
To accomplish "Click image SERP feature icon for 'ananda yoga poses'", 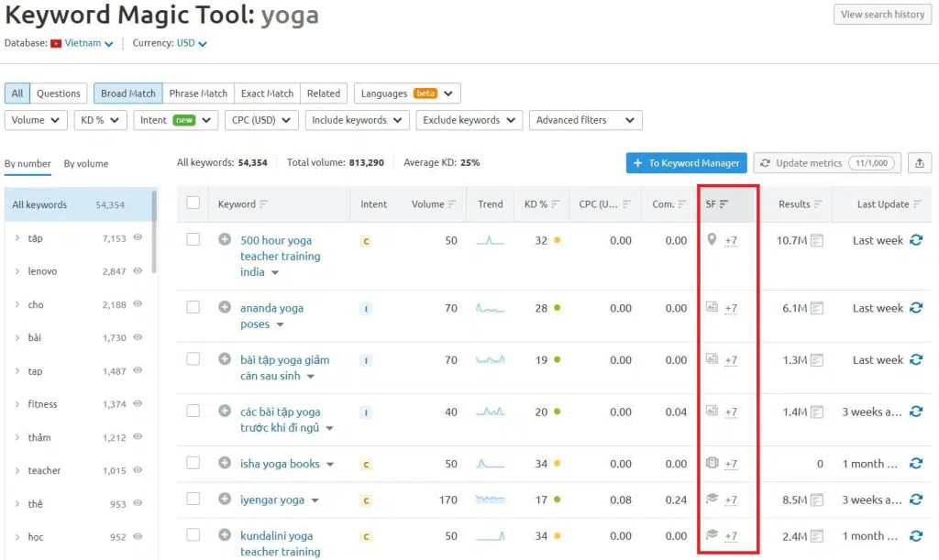I will coord(712,307).
